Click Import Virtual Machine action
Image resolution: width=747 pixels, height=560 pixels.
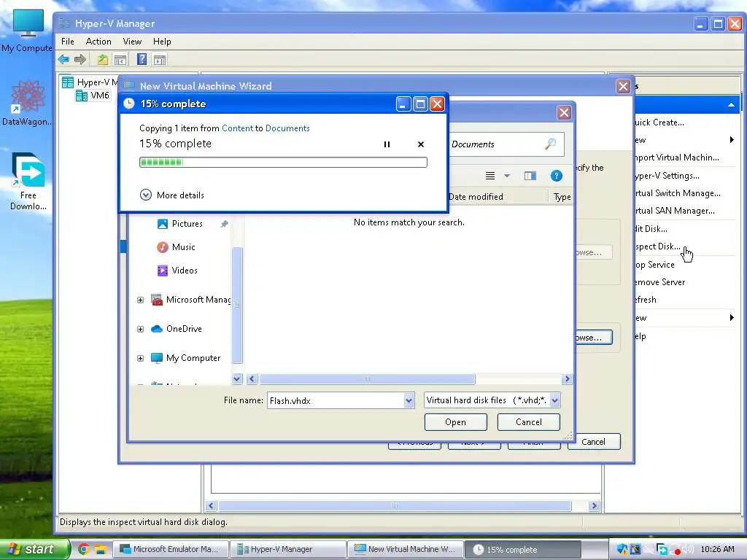click(x=677, y=157)
